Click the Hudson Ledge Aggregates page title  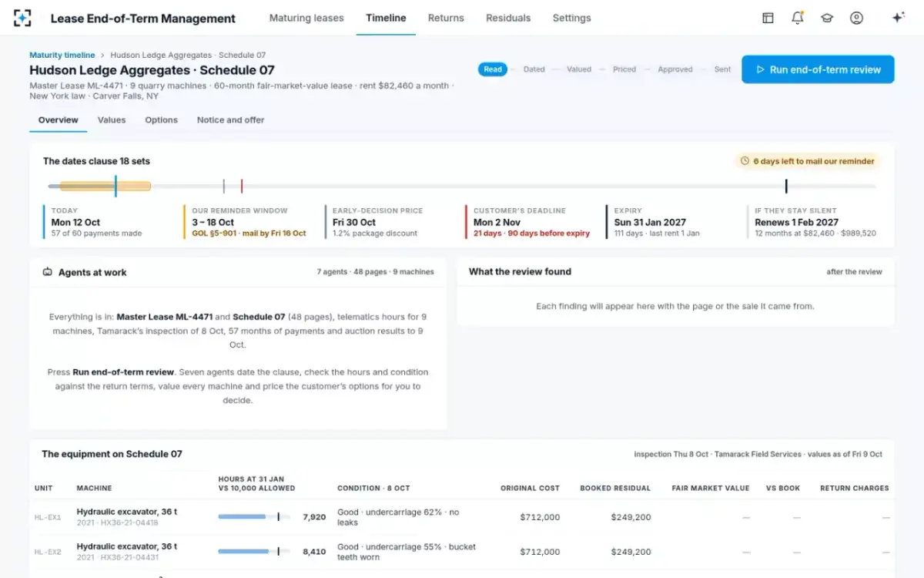152,70
